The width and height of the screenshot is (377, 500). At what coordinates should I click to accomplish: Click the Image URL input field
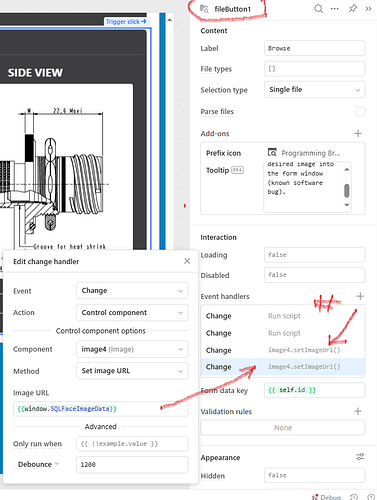click(101, 409)
